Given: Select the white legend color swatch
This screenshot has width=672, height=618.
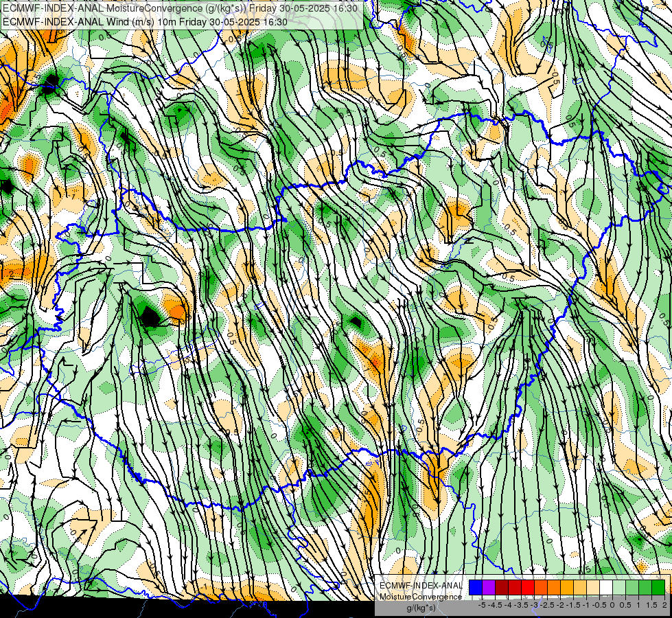Looking at the screenshot, I should pos(606,587).
